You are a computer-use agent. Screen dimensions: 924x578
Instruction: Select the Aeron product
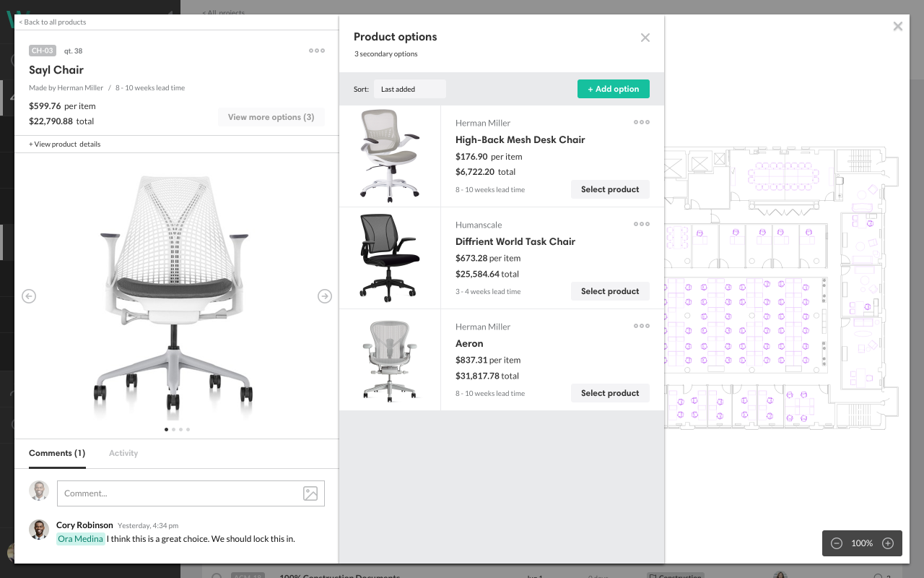610,393
